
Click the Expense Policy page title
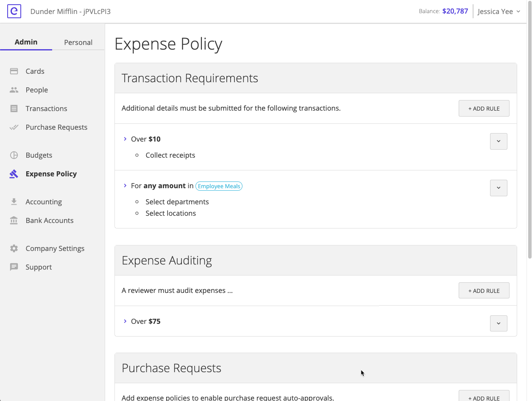click(x=168, y=44)
